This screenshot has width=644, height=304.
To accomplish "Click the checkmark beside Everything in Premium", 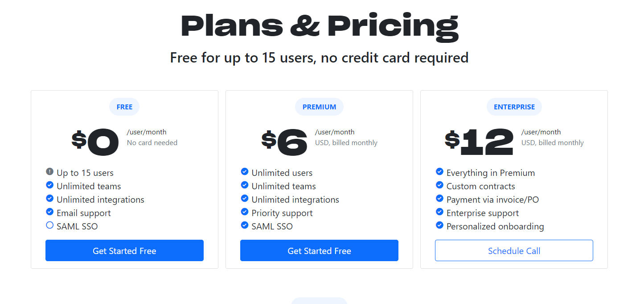I will (x=439, y=172).
